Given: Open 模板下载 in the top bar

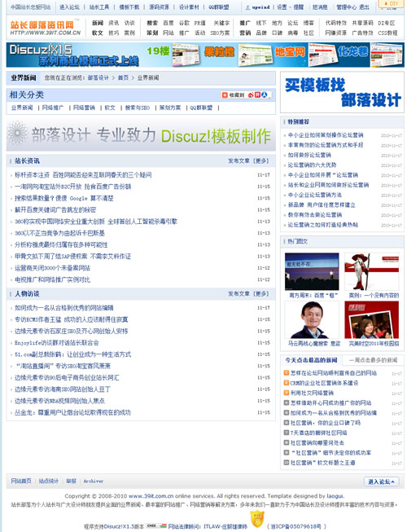Looking at the screenshot, I should (129, 7).
